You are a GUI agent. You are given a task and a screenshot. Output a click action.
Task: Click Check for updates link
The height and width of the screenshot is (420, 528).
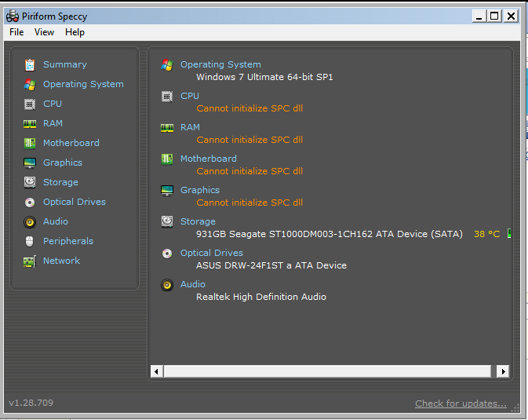pos(461,404)
